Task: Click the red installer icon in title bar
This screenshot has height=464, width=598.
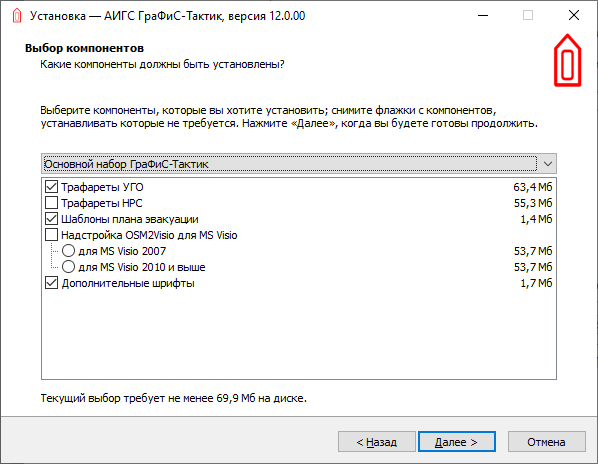Action: 17,16
